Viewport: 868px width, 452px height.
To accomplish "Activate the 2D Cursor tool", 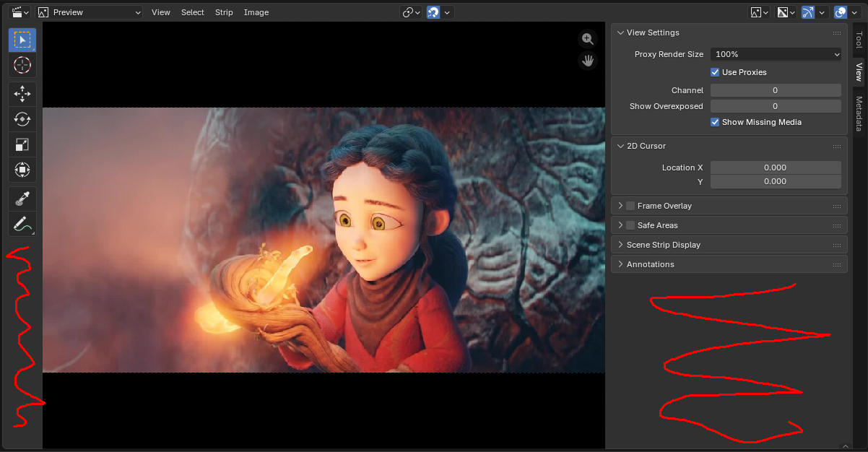I will [x=22, y=65].
